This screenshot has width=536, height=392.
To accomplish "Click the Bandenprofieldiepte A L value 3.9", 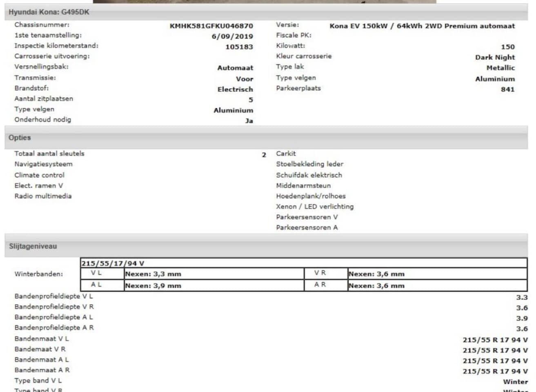I will 522,318.
